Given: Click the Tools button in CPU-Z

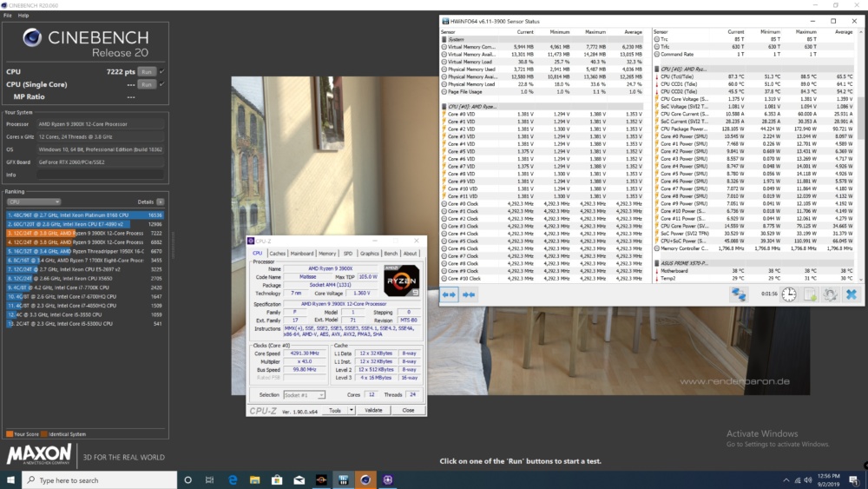Looking at the screenshot, I should click(x=335, y=410).
